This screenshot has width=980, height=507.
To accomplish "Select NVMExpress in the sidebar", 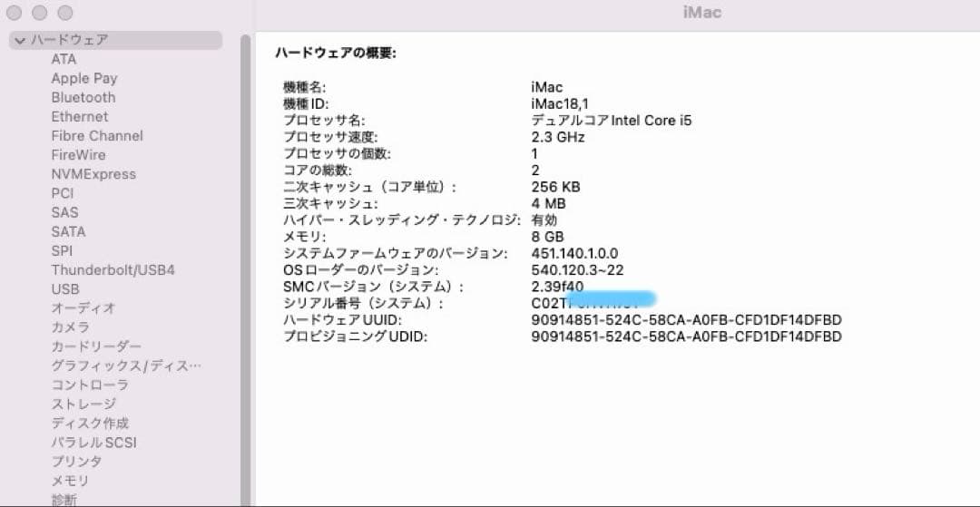I will 93,174.
